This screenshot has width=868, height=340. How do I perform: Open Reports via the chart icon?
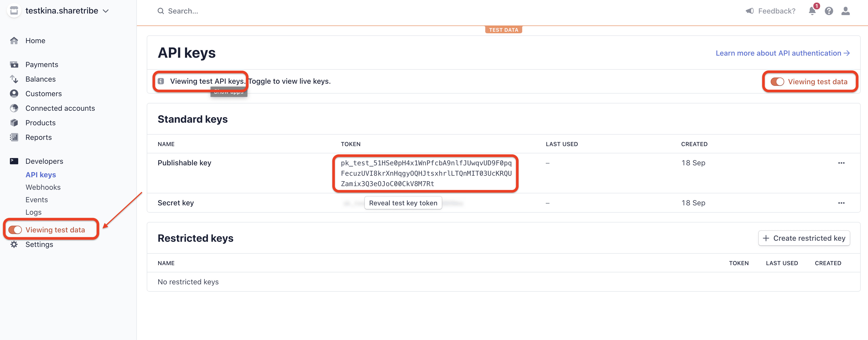[14, 137]
